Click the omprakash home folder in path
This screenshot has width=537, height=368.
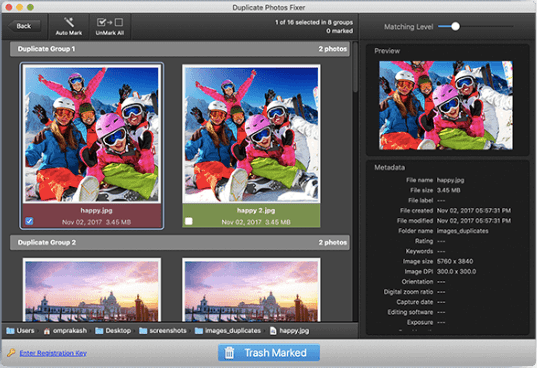(x=65, y=331)
